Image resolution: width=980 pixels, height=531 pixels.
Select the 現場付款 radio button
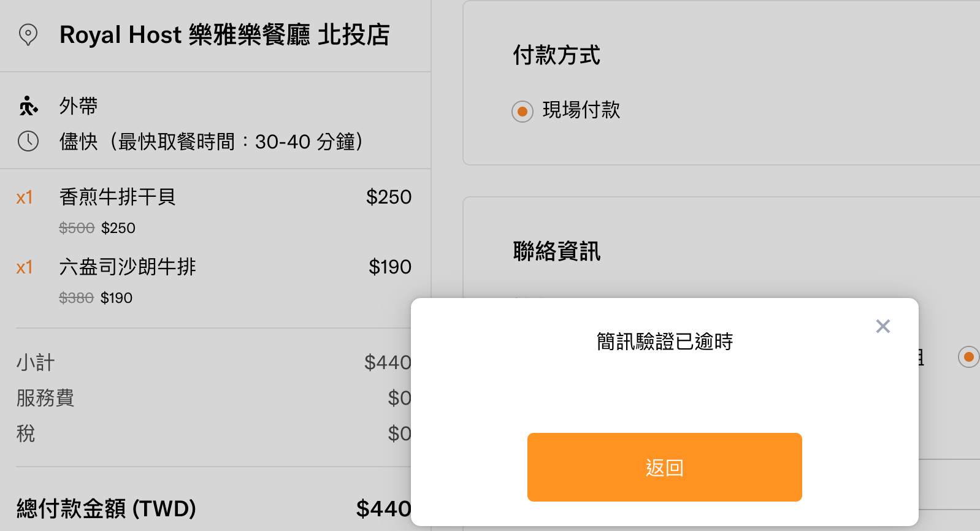[x=523, y=112]
